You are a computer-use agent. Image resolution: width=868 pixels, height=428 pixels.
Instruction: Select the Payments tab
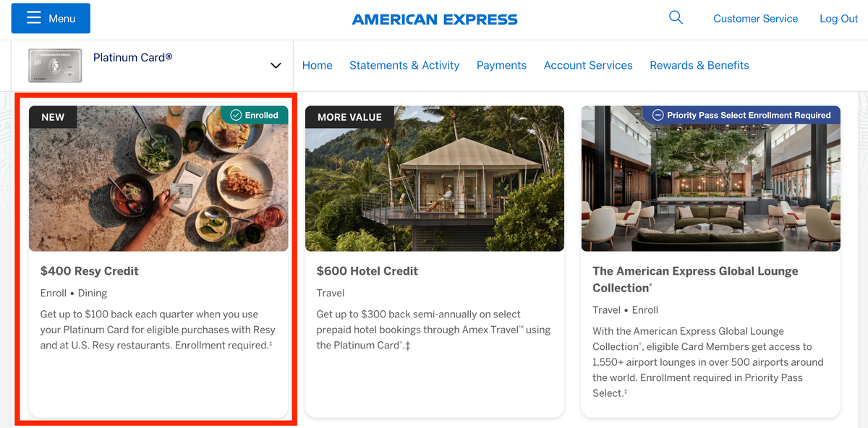(501, 65)
